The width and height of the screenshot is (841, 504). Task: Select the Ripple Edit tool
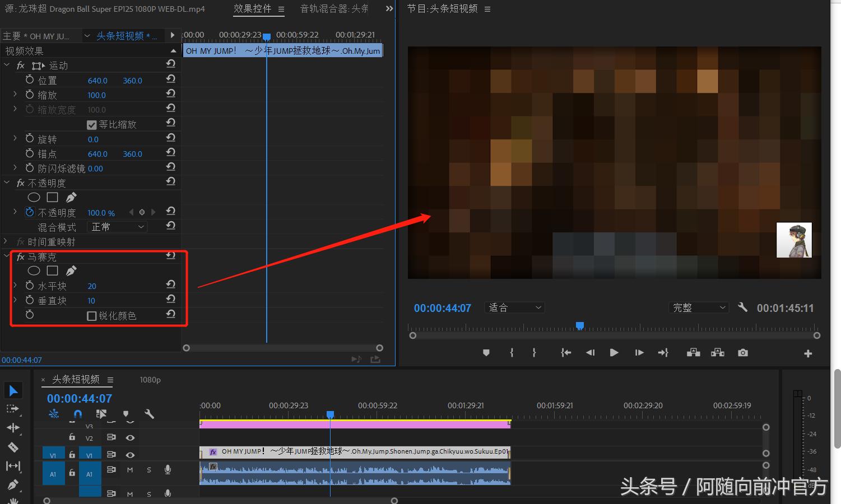[x=13, y=427]
